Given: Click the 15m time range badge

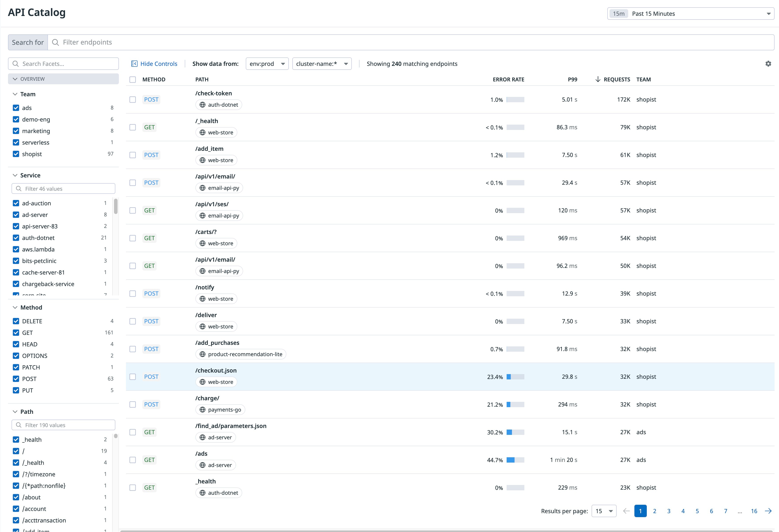Looking at the screenshot, I should click(x=618, y=13).
